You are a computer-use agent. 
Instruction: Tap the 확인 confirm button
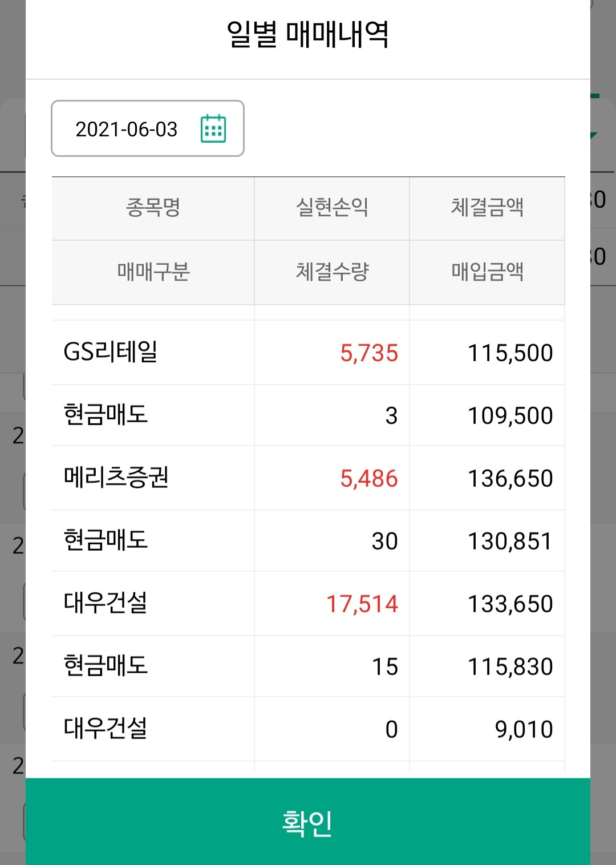click(x=308, y=822)
